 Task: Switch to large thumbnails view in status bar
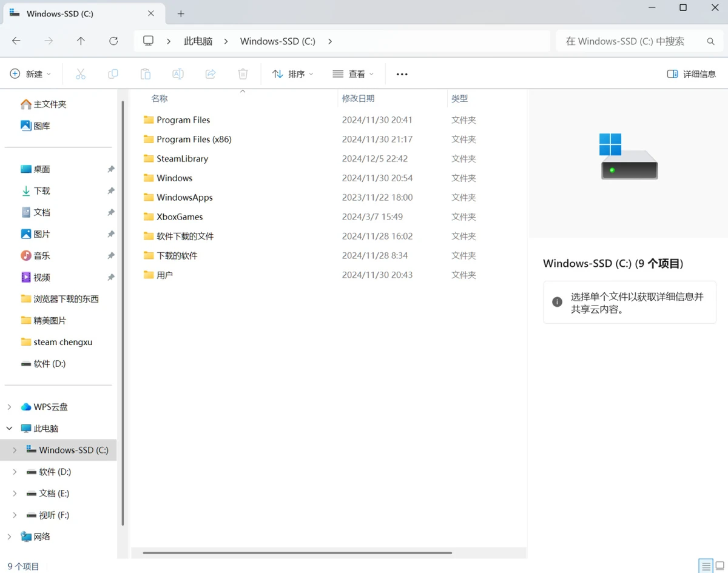point(720,566)
